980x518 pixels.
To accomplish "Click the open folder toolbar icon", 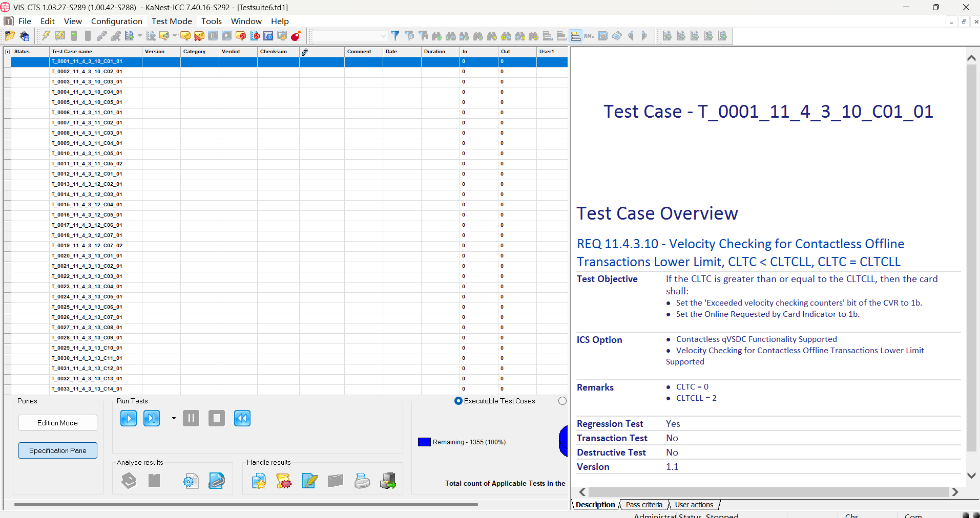I will 10,36.
